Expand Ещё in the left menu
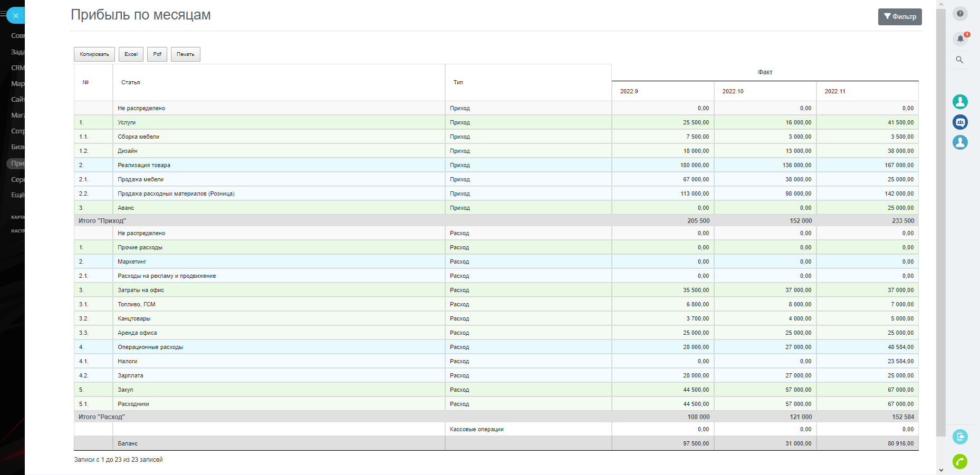Image resolution: width=980 pixels, height=475 pixels. point(18,195)
